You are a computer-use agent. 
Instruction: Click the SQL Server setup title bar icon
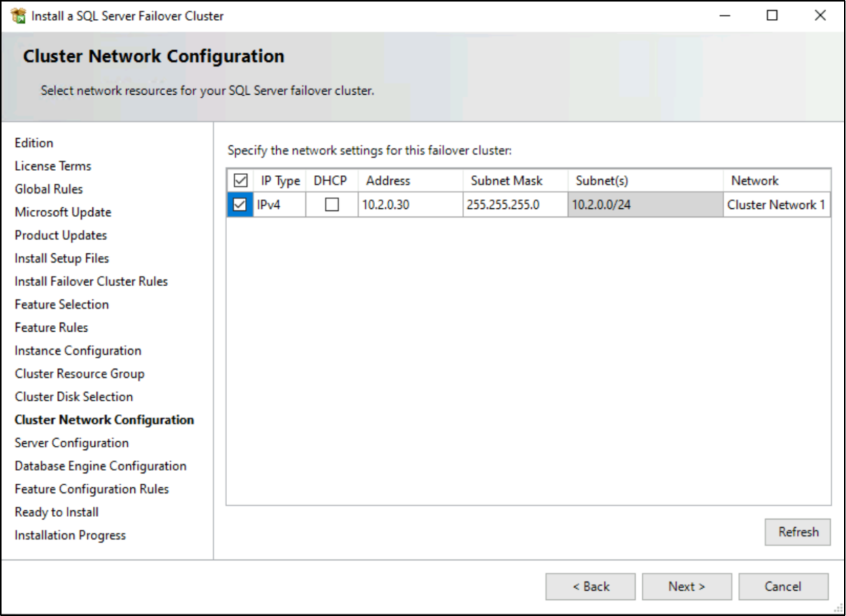coord(18,16)
